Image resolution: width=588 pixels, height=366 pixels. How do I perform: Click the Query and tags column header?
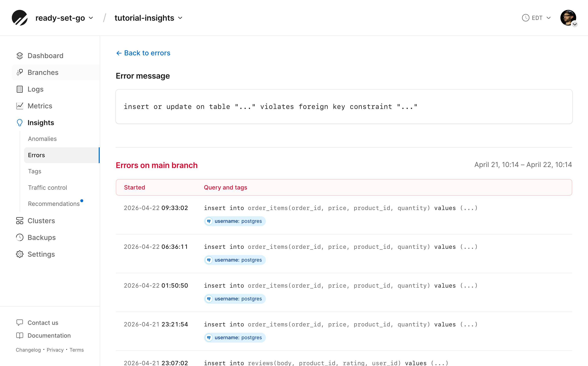pyautogui.click(x=225, y=187)
